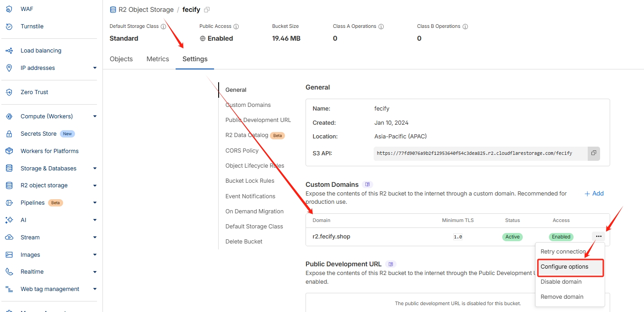The width and height of the screenshot is (644, 312).
Task: Expand the IP addresses sidebar menu
Action: (95, 68)
